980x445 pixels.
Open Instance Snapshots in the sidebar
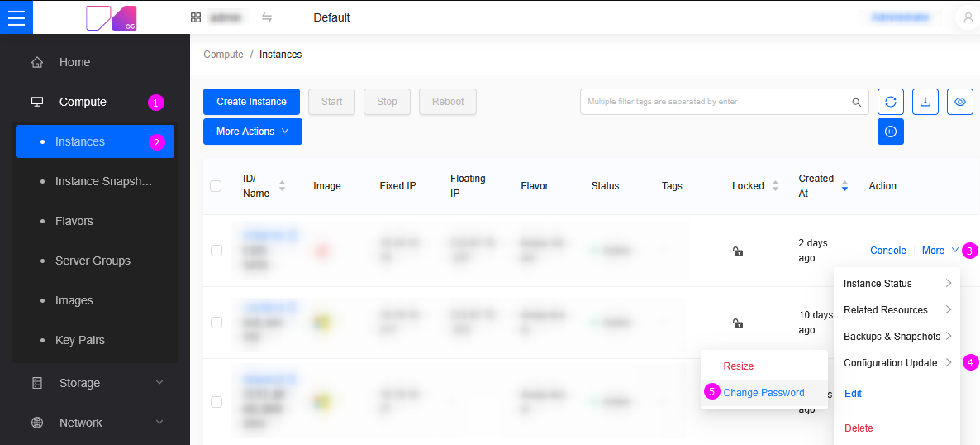95,181
